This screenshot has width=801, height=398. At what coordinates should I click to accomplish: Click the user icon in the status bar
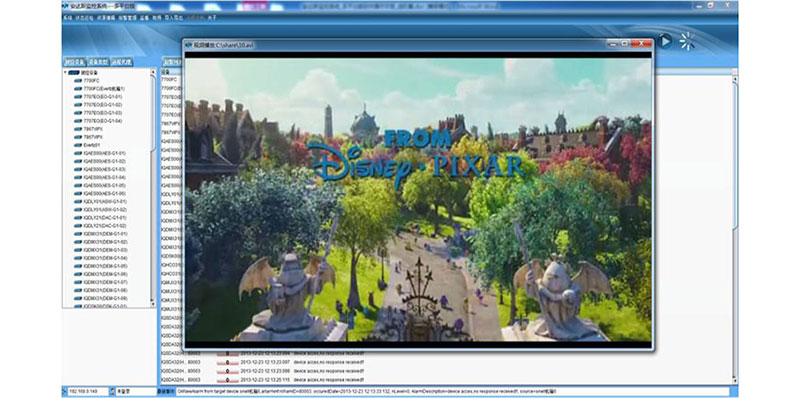coord(112,391)
